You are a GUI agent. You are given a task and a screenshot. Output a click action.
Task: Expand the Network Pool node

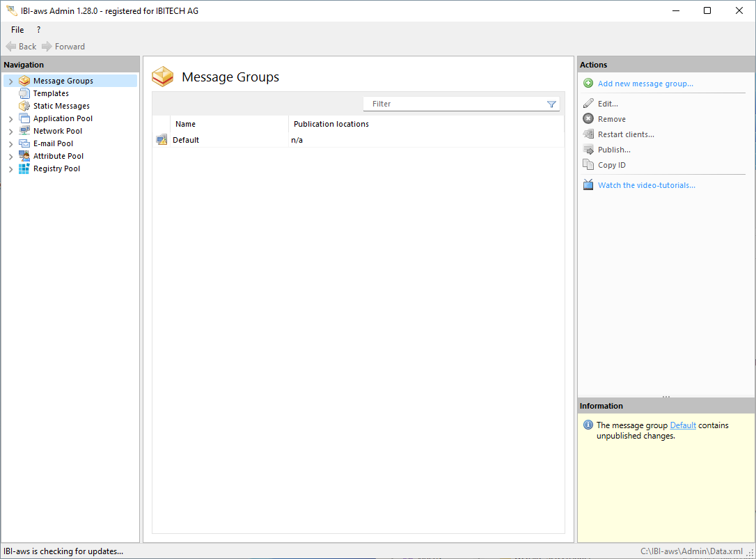[10, 132]
